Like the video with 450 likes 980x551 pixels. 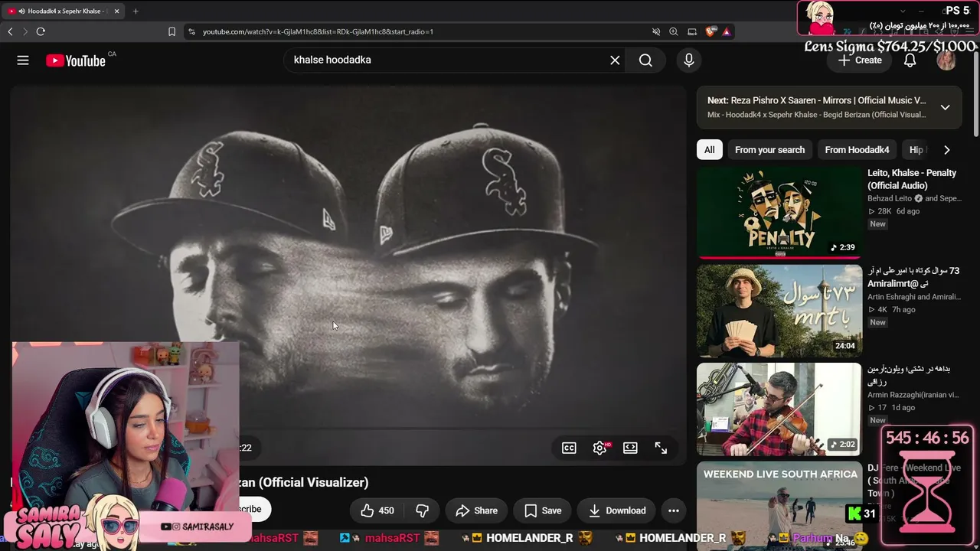[x=377, y=510]
